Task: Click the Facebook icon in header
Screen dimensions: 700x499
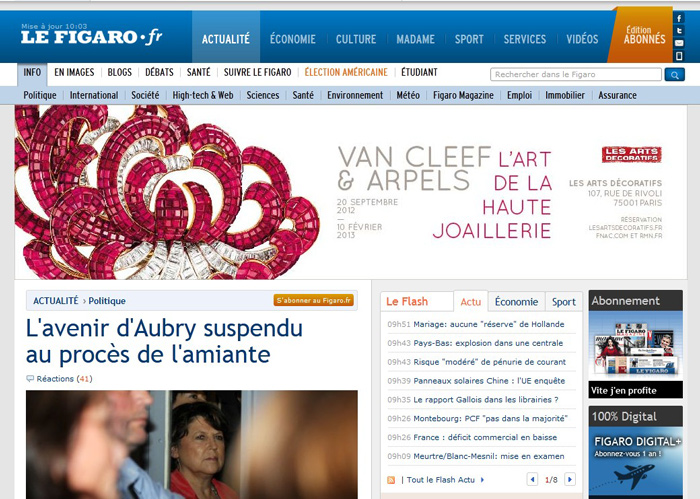Action: point(679,18)
